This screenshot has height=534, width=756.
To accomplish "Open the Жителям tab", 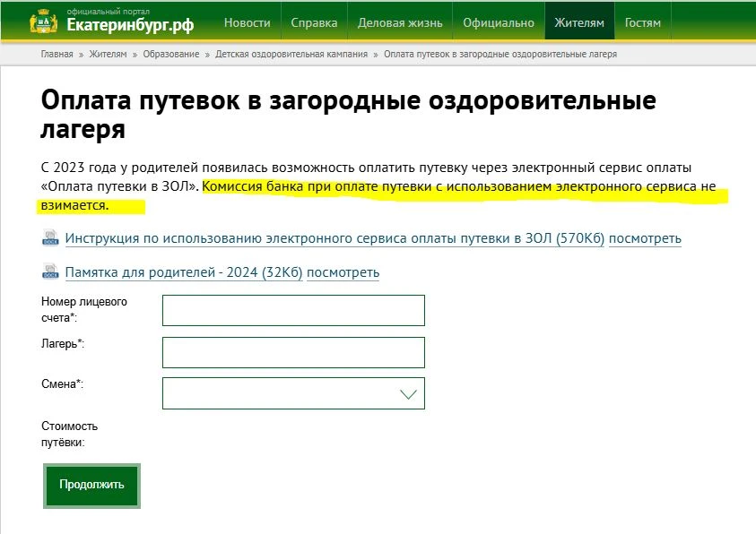I will tap(579, 22).
